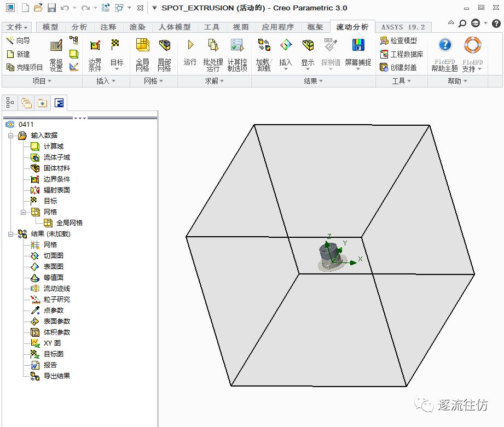
Task: Click the 屏幕捕捉 screen capture icon
Action: click(x=358, y=54)
